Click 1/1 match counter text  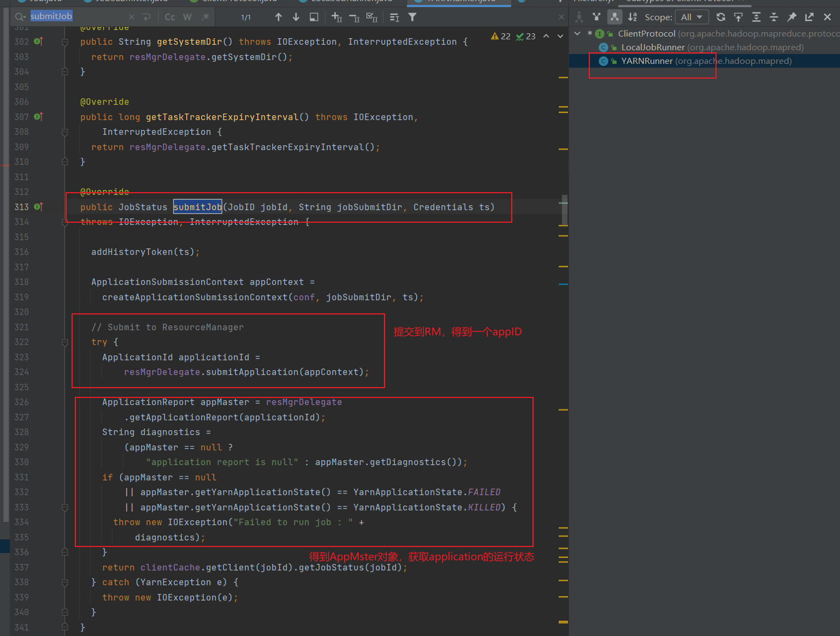(246, 17)
